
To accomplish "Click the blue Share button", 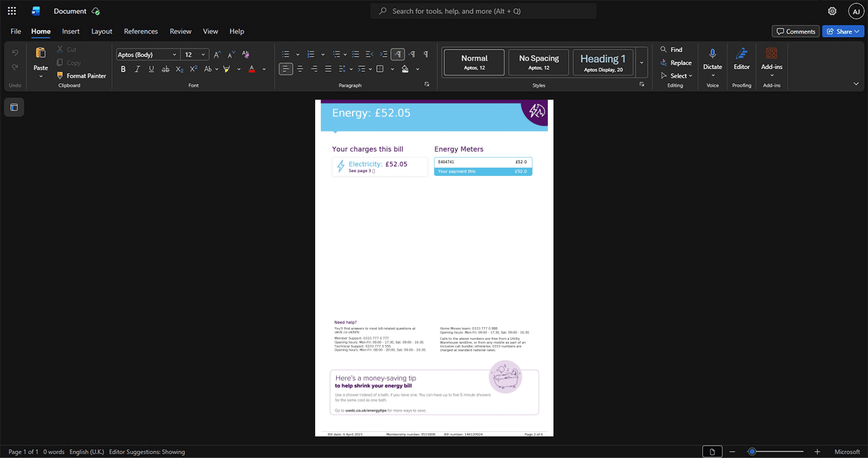I will [843, 31].
